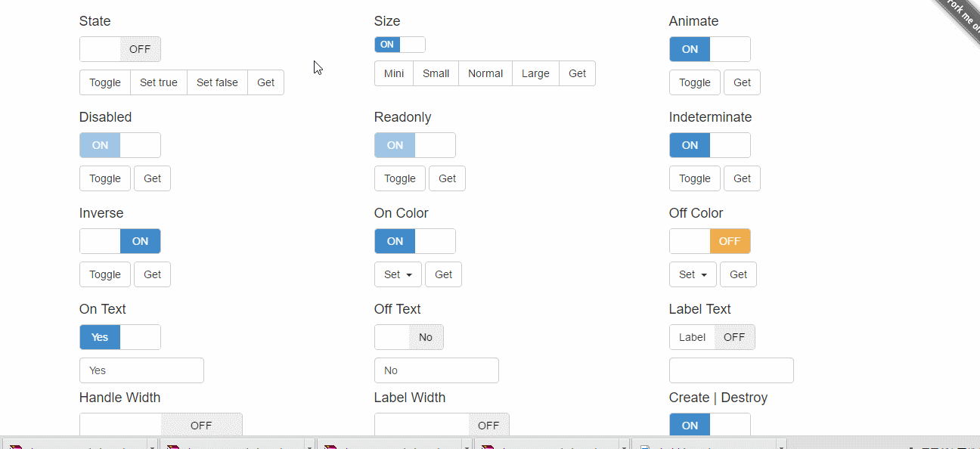Open the Fork me on GitHub ribbon
The image size is (980, 449).
coord(962,17)
